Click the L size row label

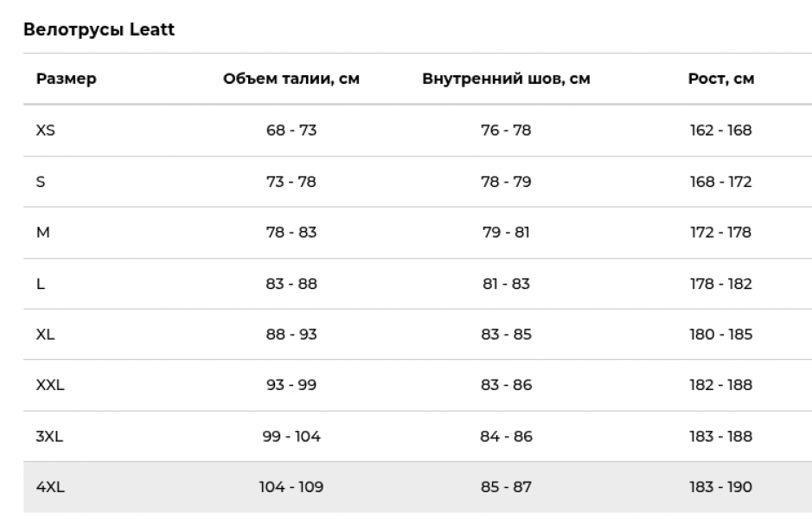(x=41, y=284)
